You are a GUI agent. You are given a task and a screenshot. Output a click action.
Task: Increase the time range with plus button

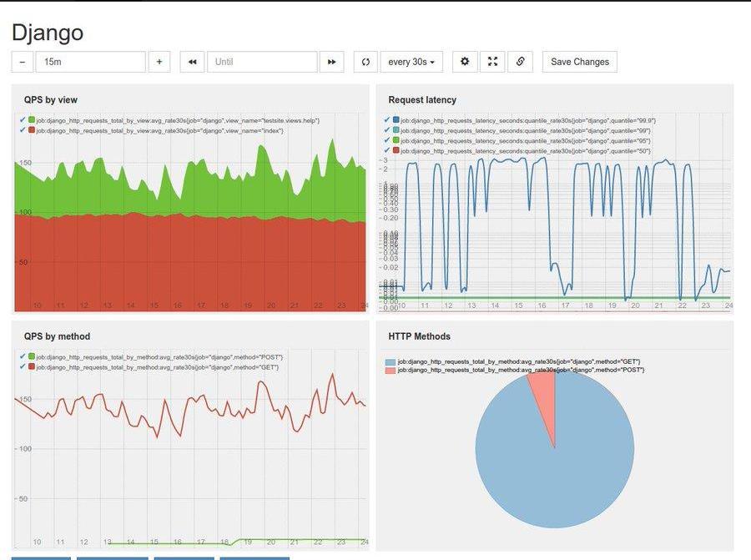click(x=159, y=62)
